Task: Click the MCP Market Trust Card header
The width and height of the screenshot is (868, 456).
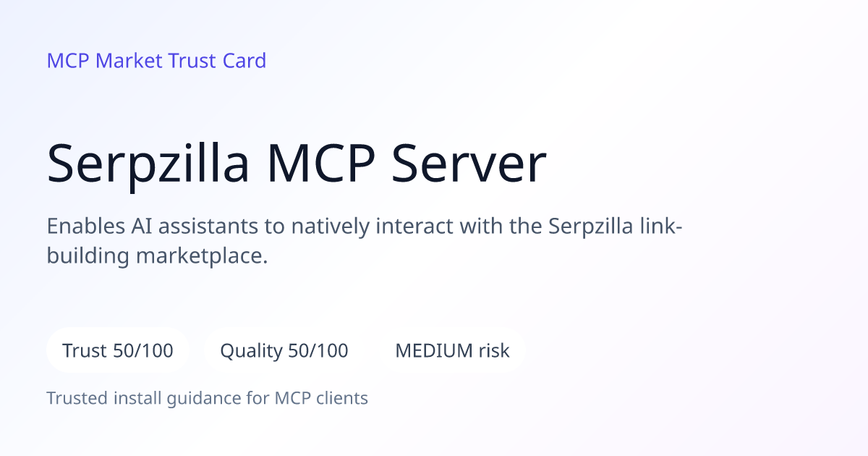Action: pyautogui.click(x=156, y=60)
